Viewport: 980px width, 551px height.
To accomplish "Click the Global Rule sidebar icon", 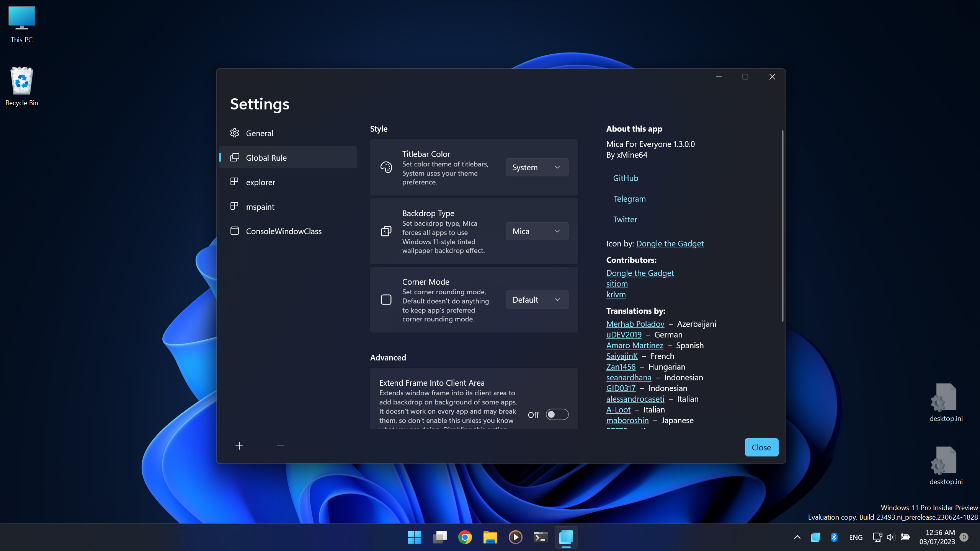I will click(x=235, y=157).
